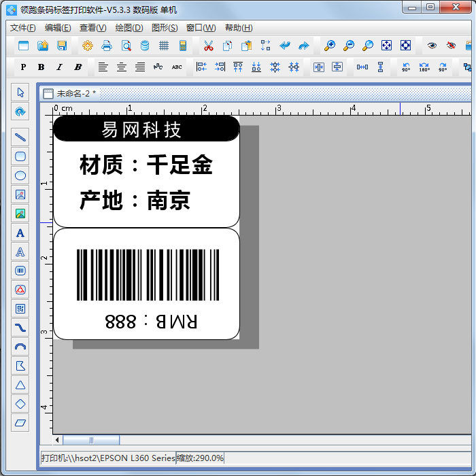Image resolution: width=476 pixels, height=476 pixels.
Task: Open the 窗口(W) menu
Action: (x=201, y=28)
